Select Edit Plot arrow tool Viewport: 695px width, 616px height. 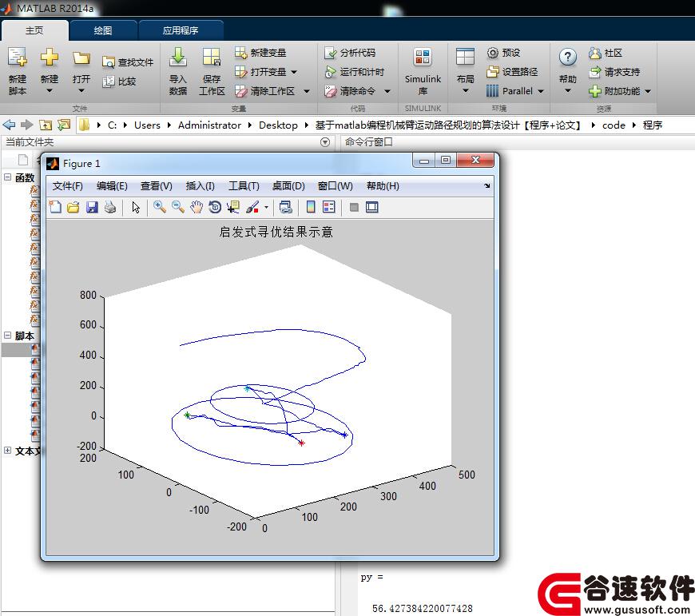[136, 208]
